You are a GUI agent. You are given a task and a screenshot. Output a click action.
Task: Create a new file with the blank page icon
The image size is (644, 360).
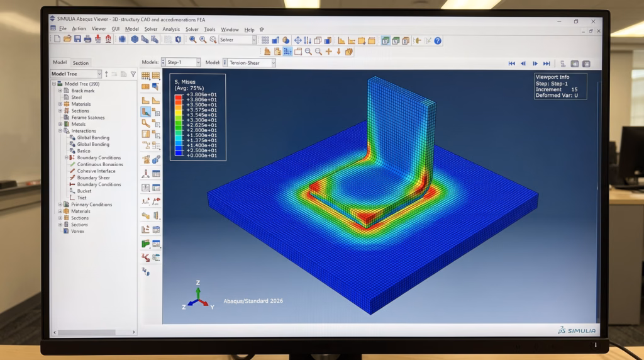coord(57,40)
